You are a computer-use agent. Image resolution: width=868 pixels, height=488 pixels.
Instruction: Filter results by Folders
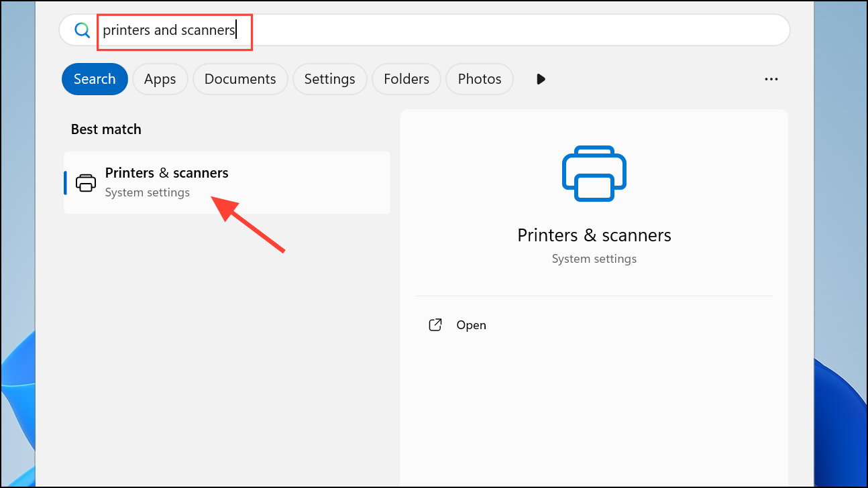pos(406,79)
